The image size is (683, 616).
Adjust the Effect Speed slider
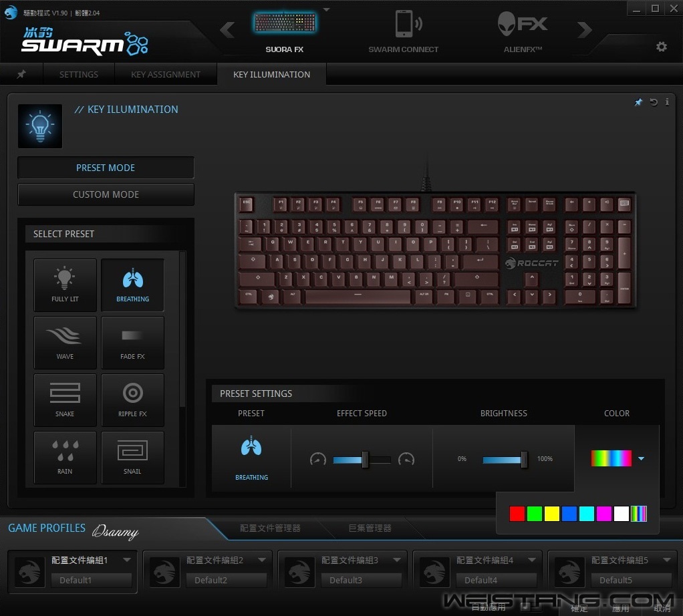[x=365, y=459]
